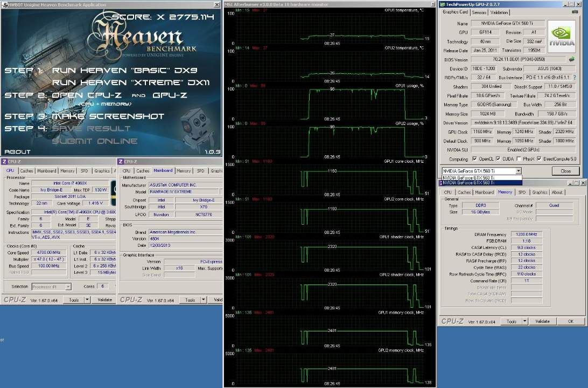Run Heaven "BASIC" DX9 option
This screenshot has height=388, width=588.
click(x=124, y=70)
